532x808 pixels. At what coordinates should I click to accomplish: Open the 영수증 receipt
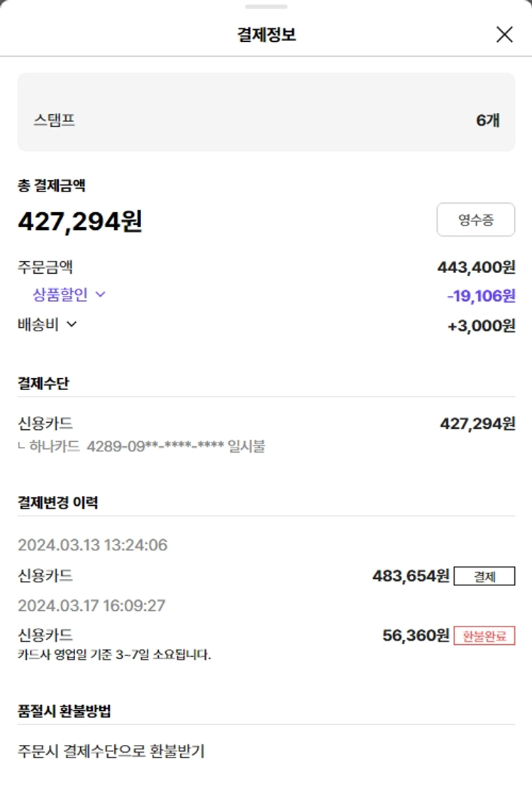click(x=475, y=220)
